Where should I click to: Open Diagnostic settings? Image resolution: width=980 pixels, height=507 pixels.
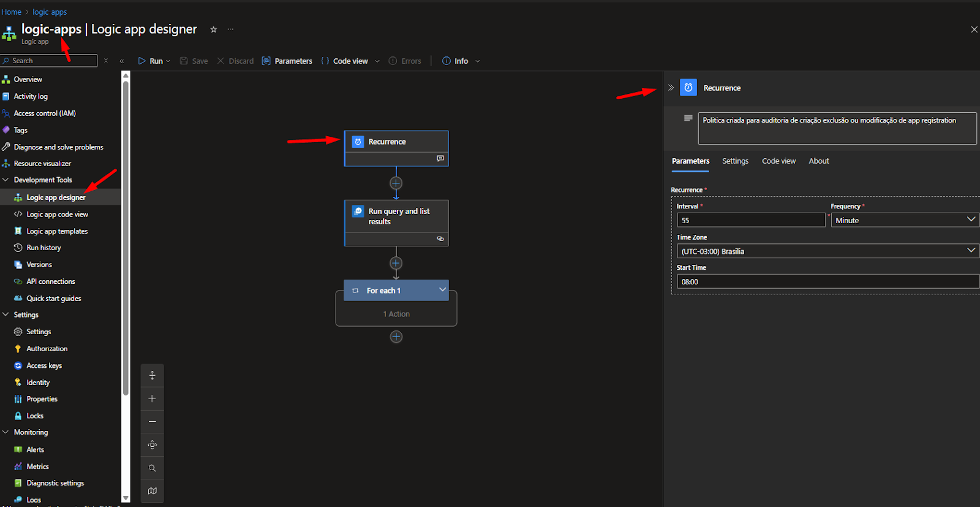[55, 483]
